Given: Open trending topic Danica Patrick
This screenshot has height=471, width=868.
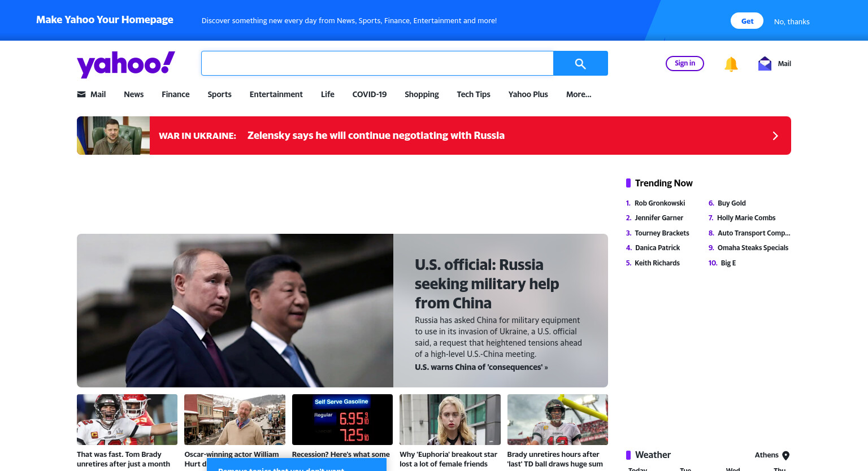Looking at the screenshot, I should tap(657, 248).
